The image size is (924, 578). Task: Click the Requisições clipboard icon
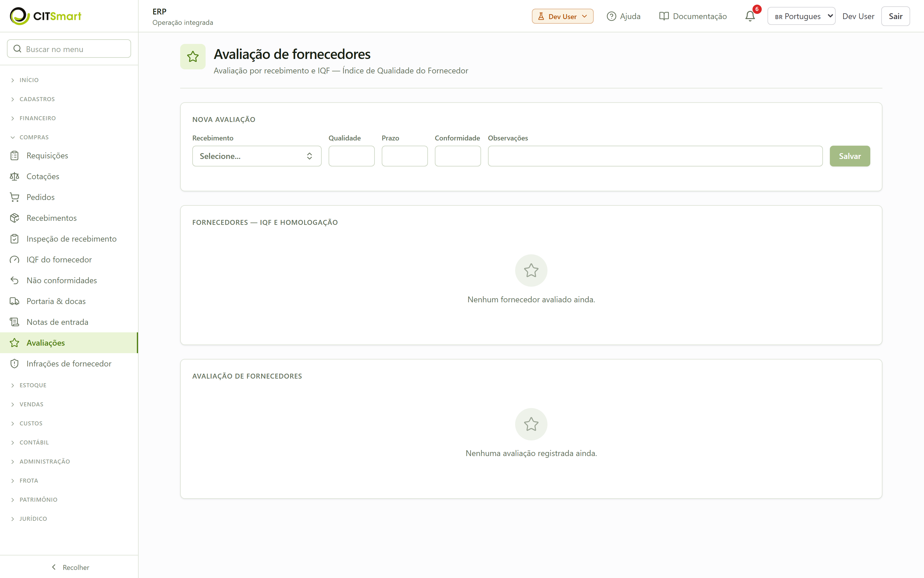tap(14, 155)
